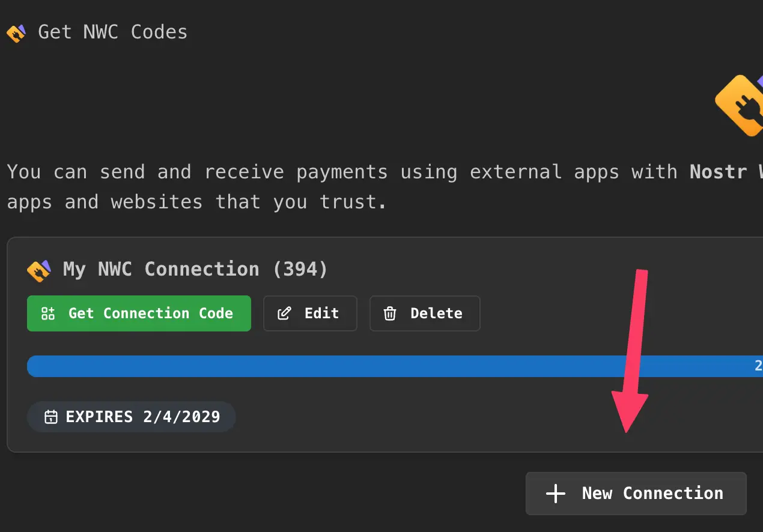Open the Edit dialog for My NWC Connection
Screen dimensions: 763x532
coord(310,313)
